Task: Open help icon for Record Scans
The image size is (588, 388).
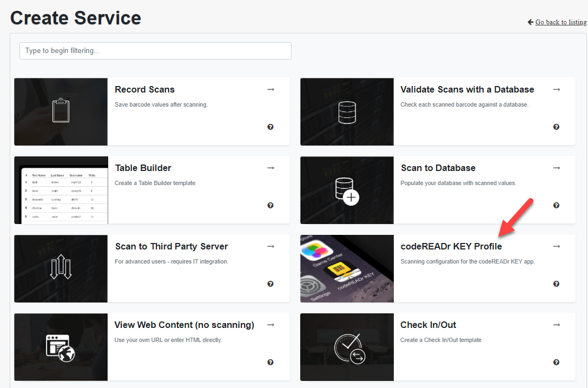Action: [270, 127]
